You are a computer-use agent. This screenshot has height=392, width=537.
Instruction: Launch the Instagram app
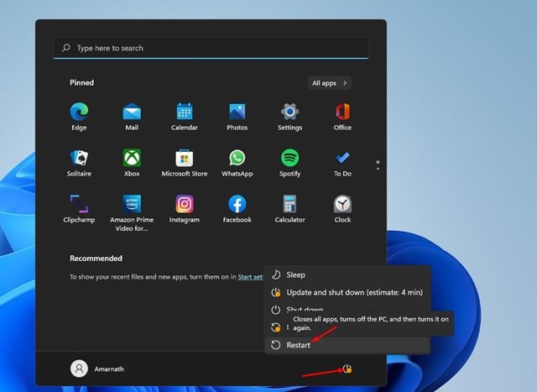click(x=185, y=209)
